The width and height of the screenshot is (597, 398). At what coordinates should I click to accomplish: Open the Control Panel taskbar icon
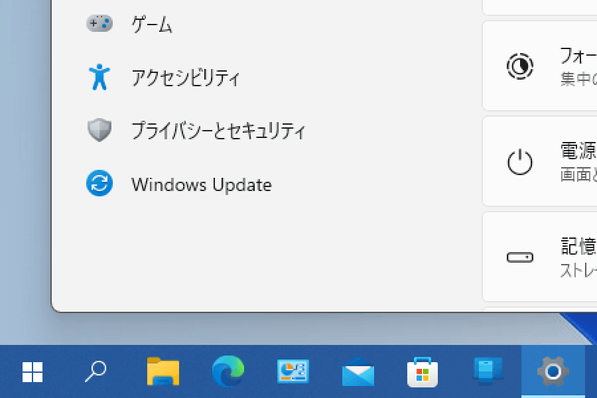tap(293, 371)
